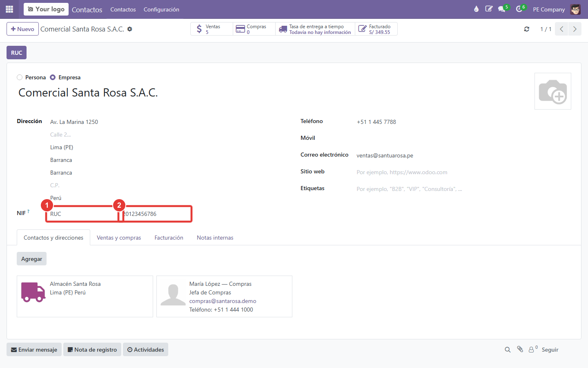Screen dimensions: 588x368
Task: Click the Your logo button
Action: tap(46, 9)
